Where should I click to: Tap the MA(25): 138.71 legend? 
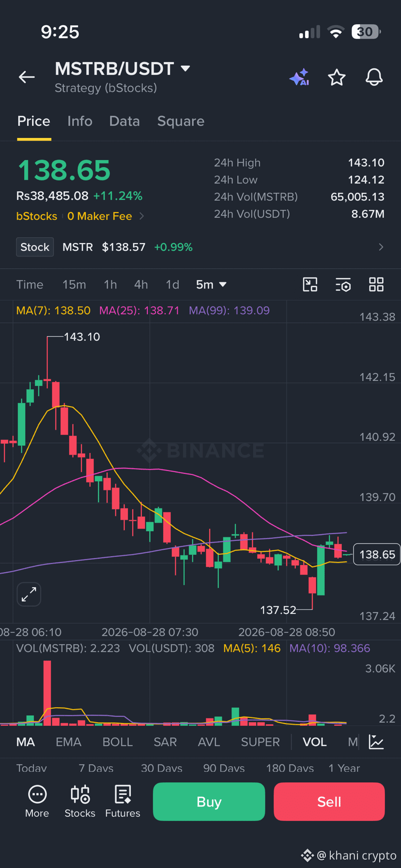[x=139, y=311]
